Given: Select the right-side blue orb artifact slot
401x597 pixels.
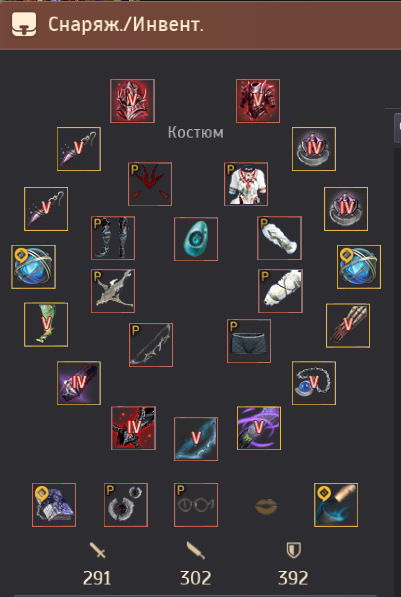Looking at the screenshot, I should (x=359, y=267).
